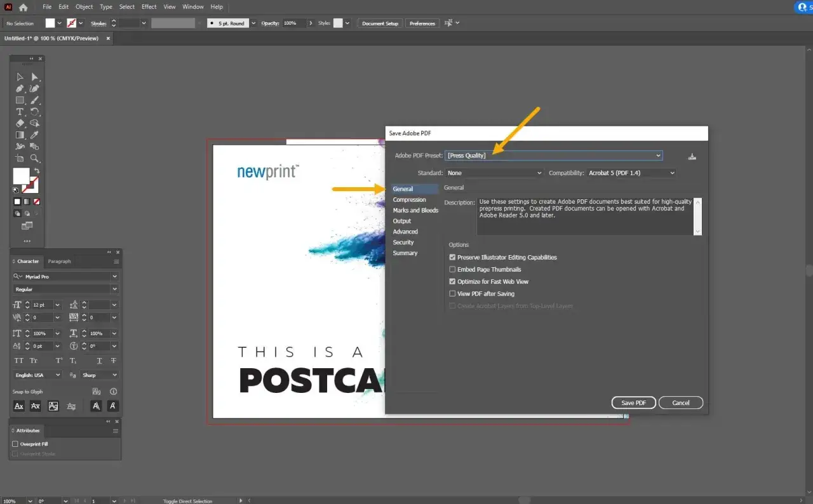Toggle Baseline snap to glyph option
The image size is (813, 504).
tap(19, 406)
